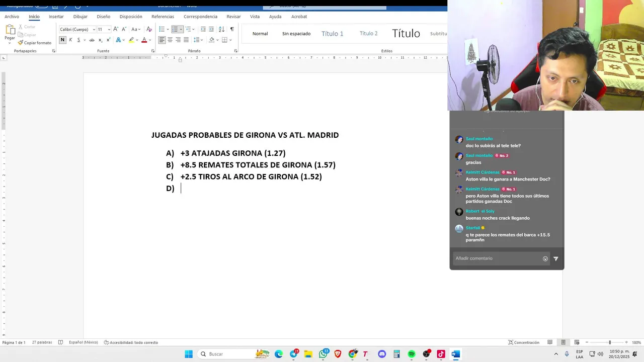This screenshot has width=644, height=362.
Task: Increase font size with A-up icon
Action: point(116,29)
